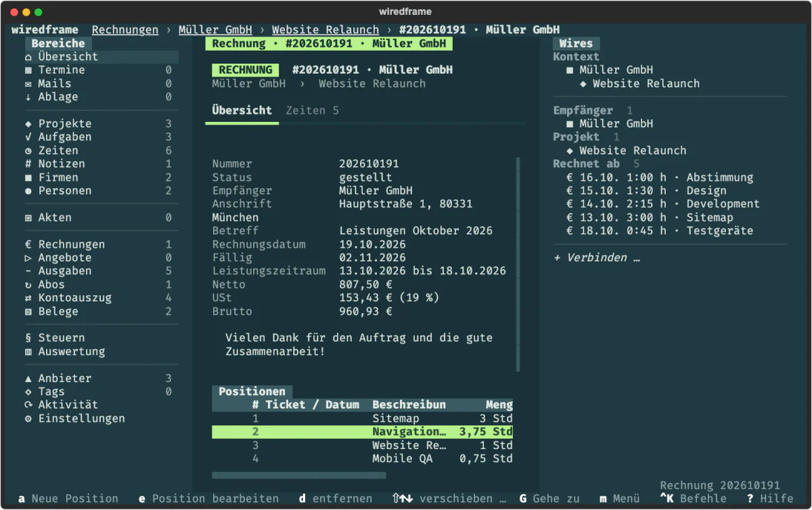
Task: Click time entry '14.10. 2:15 h · Development'
Action: click(663, 204)
